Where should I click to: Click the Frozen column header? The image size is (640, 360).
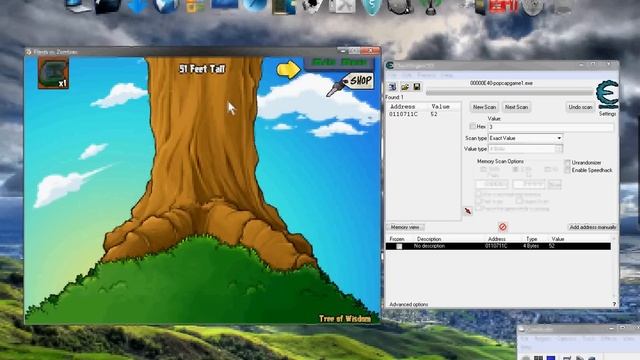click(397, 239)
